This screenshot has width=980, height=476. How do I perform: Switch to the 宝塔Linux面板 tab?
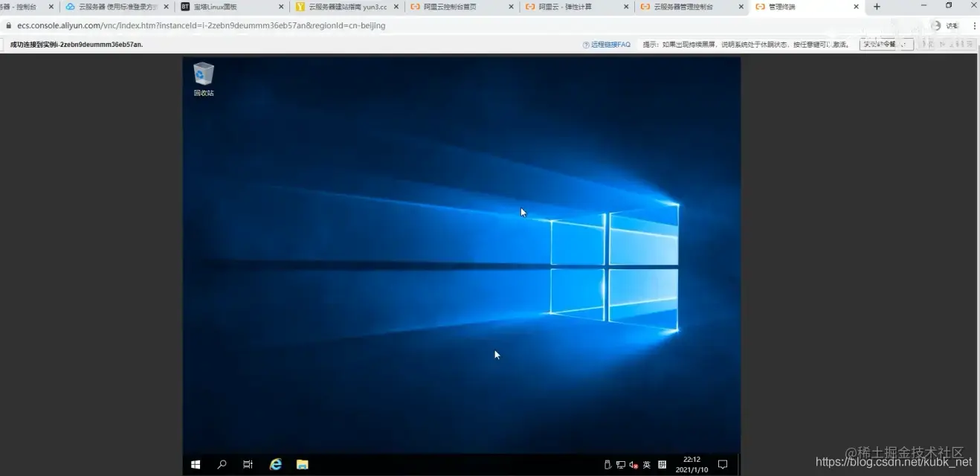(x=232, y=7)
